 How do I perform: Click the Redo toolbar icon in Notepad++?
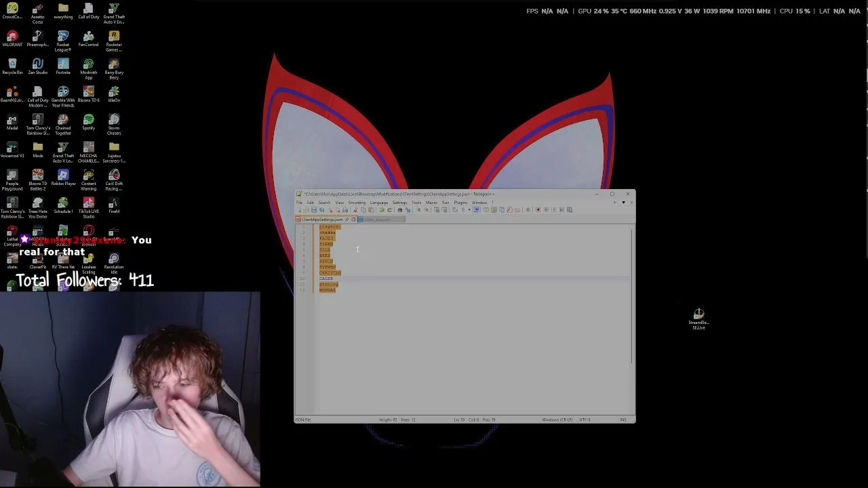coord(389,210)
